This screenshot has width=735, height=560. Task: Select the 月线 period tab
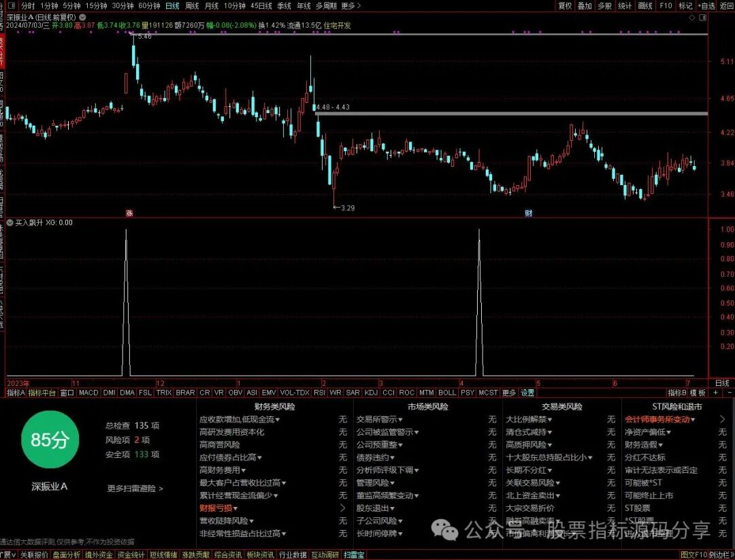click(x=212, y=5)
